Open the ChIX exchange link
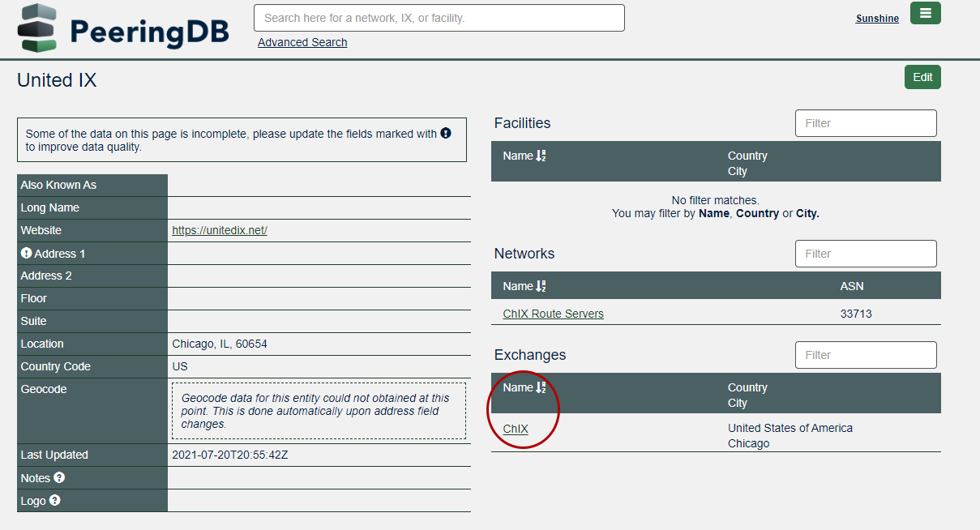The height and width of the screenshot is (530, 980). click(x=516, y=429)
